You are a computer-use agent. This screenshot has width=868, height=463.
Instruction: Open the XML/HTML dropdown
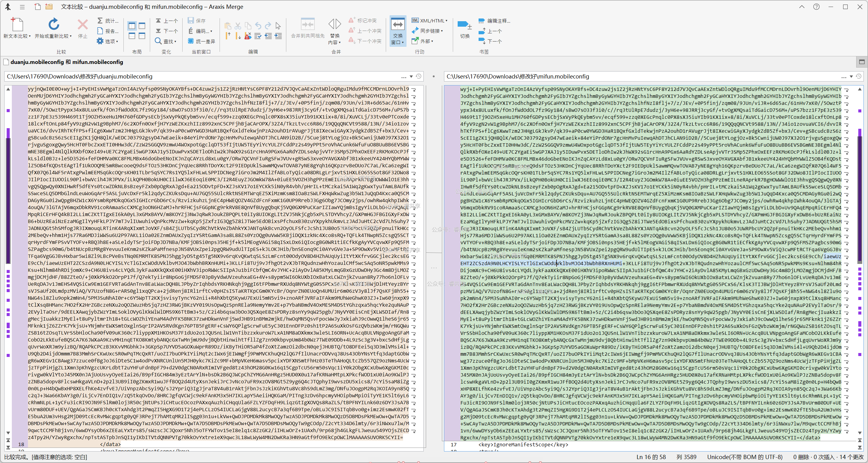(x=429, y=21)
